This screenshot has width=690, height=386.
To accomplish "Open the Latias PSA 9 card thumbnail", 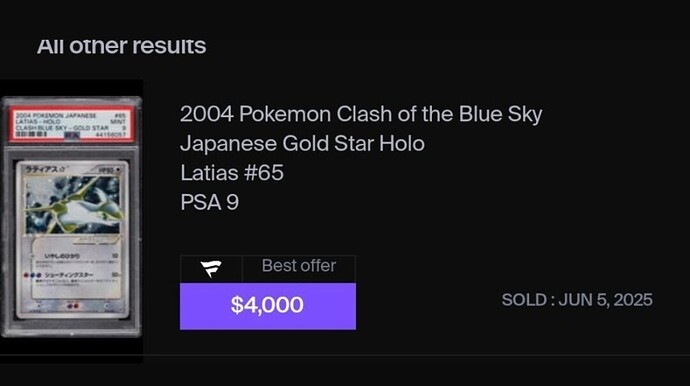I will (71, 217).
